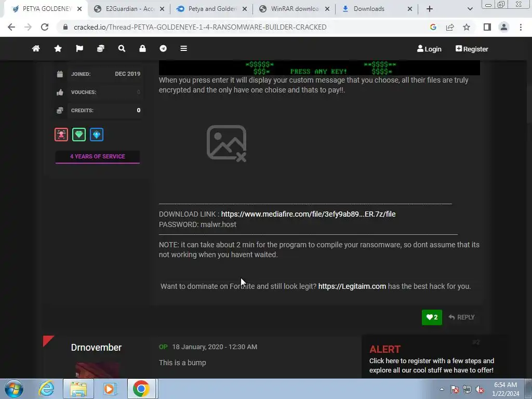This screenshot has height=399, width=532.
Task: Click the Drnovember avatar thumbnail
Action: coord(97,370)
